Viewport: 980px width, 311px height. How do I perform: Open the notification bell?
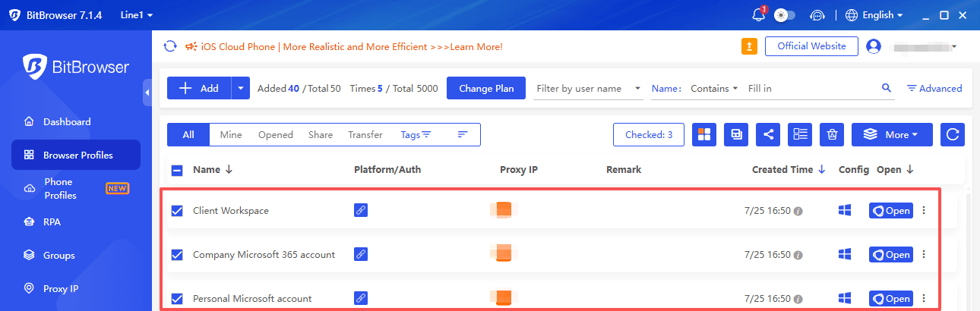point(757,15)
